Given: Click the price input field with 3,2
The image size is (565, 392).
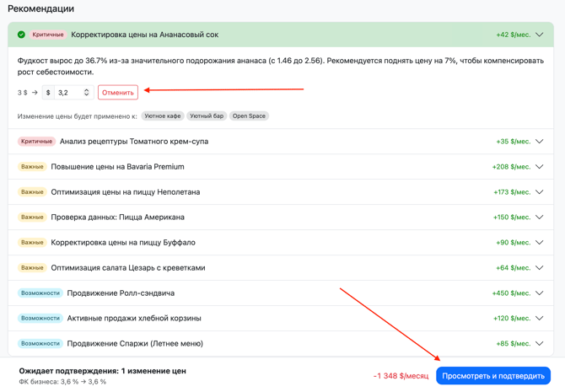Looking at the screenshot, I should point(67,93).
